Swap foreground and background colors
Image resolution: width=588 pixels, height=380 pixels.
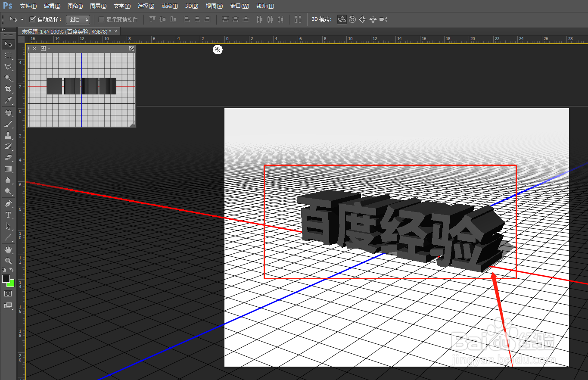click(x=12, y=270)
